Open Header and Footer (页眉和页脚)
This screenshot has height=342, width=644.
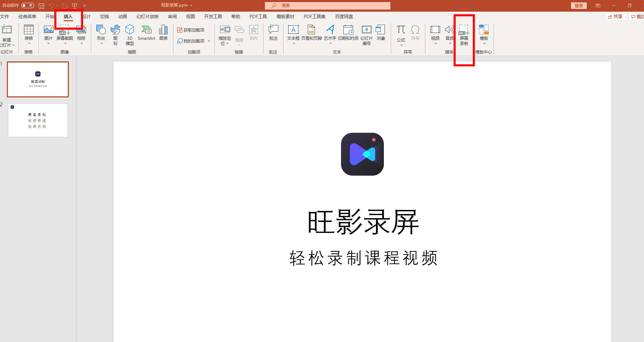(x=312, y=33)
